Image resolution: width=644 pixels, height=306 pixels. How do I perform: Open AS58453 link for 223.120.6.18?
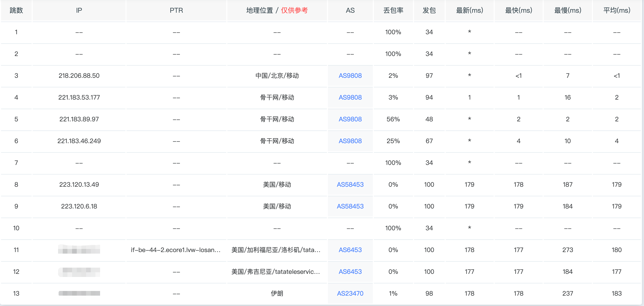point(350,206)
